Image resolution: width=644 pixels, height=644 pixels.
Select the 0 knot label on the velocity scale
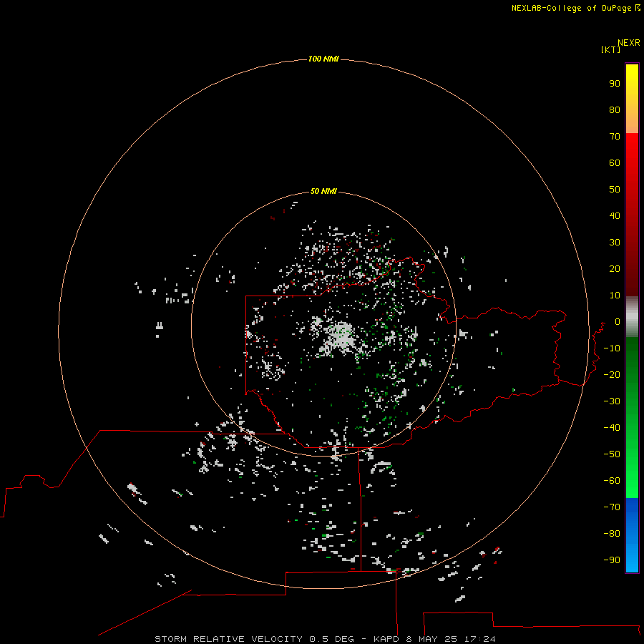coord(617,322)
